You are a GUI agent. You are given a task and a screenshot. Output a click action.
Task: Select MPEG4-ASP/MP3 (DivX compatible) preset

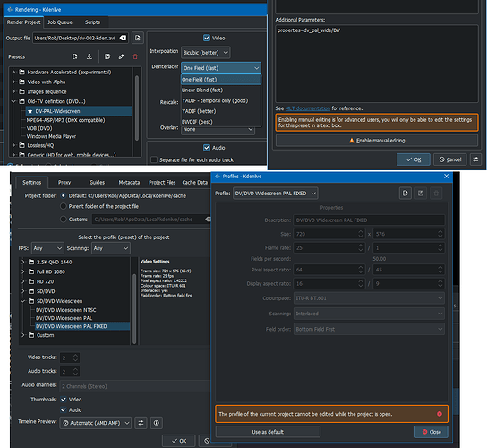coord(65,120)
